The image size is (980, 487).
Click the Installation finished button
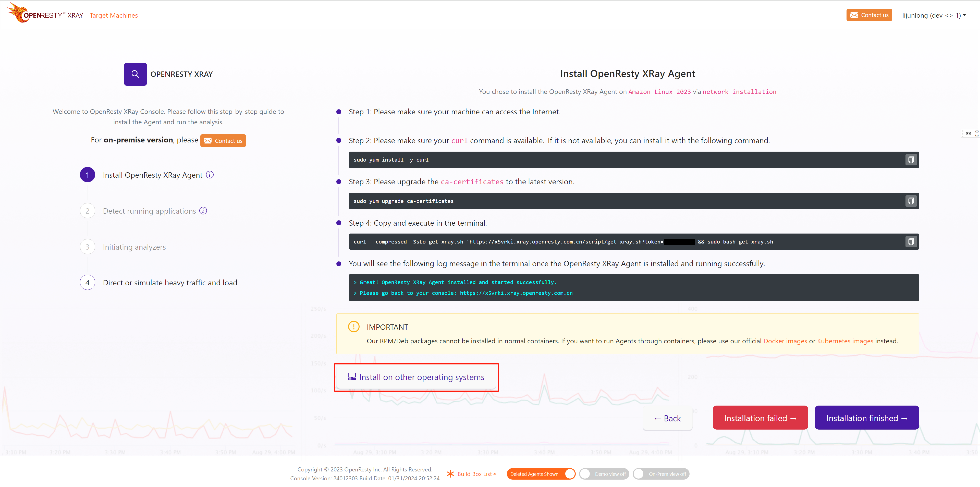pos(867,418)
